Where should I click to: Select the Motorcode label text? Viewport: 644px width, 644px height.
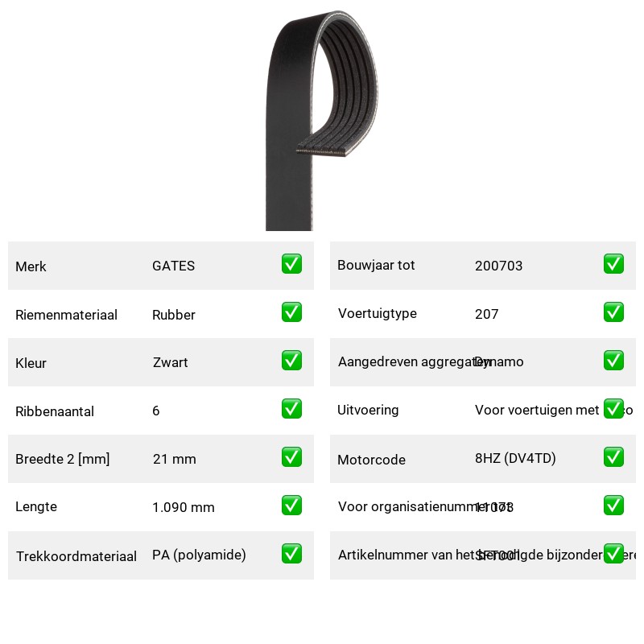click(371, 460)
